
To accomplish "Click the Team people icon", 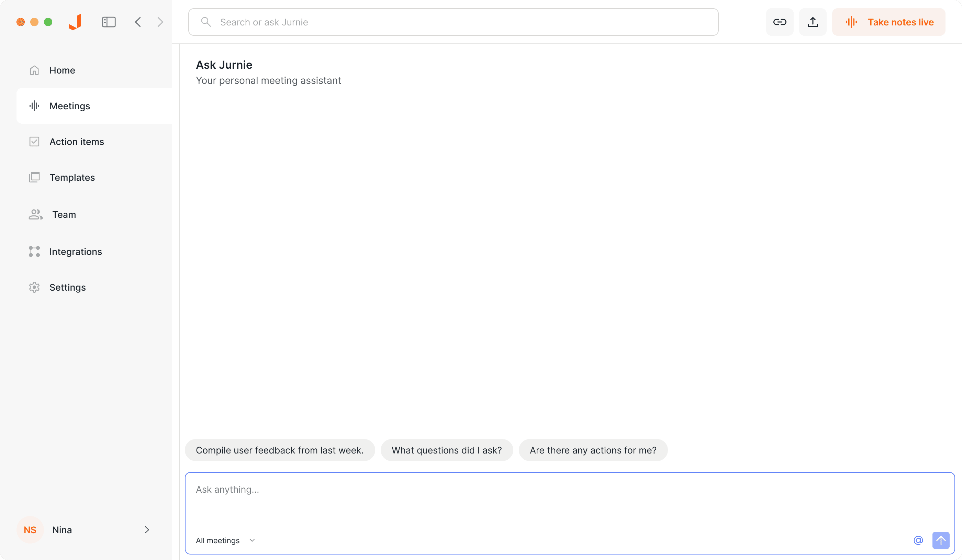I will click(35, 214).
